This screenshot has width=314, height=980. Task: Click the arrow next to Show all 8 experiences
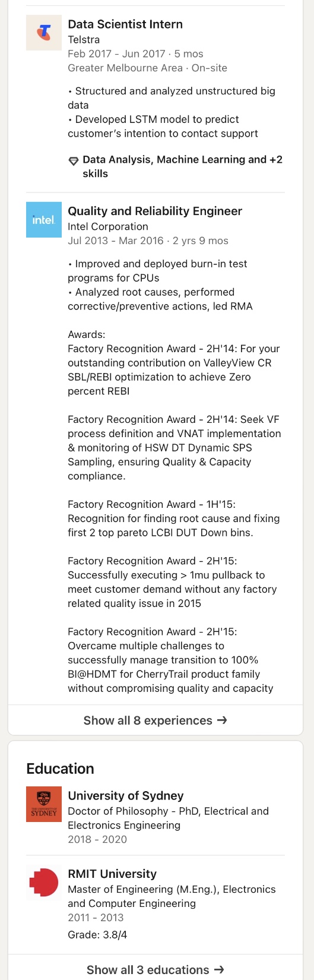coord(222,720)
